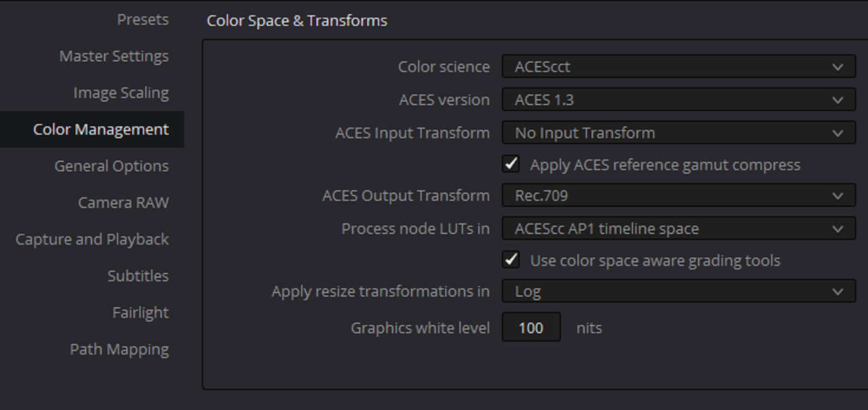Image resolution: width=868 pixels, height=410 pixels.
Task: Go to Master Settings
Action: click(x=114, y=56)
